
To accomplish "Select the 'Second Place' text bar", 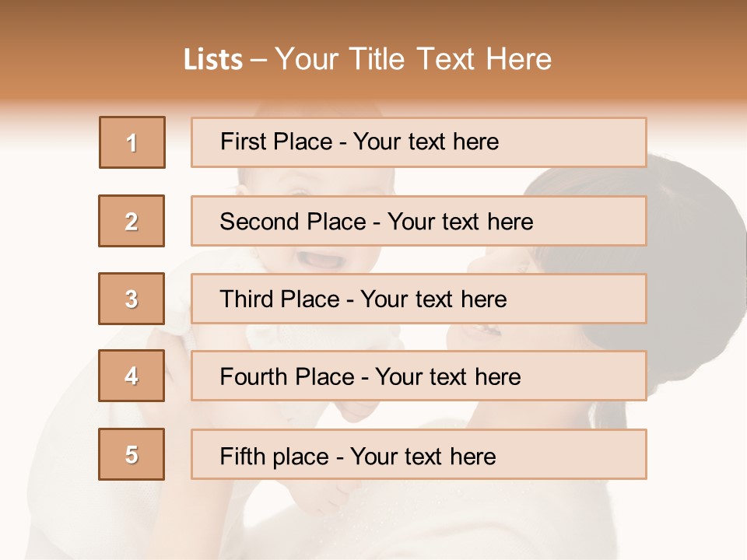I will (419, 221).
